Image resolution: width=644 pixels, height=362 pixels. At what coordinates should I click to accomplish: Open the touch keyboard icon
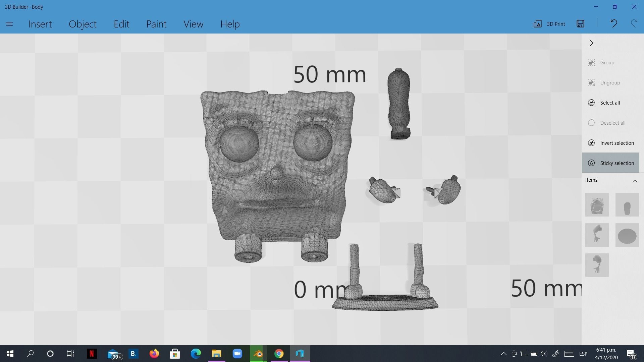569,354
